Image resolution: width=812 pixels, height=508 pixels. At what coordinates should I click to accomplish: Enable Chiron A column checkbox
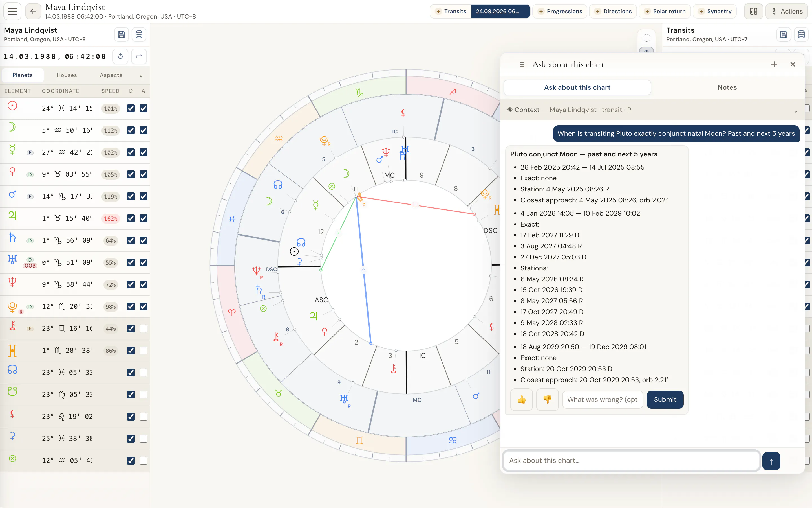click(144, 329)
